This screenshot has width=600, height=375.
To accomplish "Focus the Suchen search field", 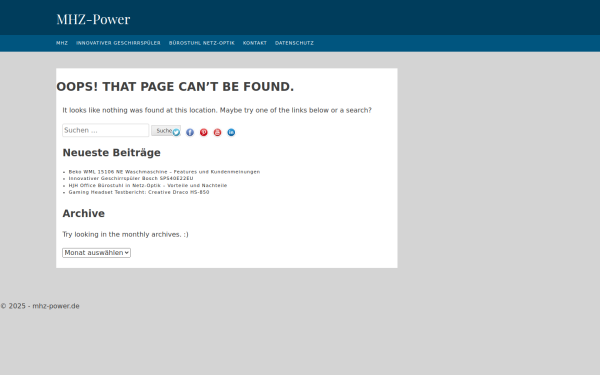I will (x=106, y=130).
